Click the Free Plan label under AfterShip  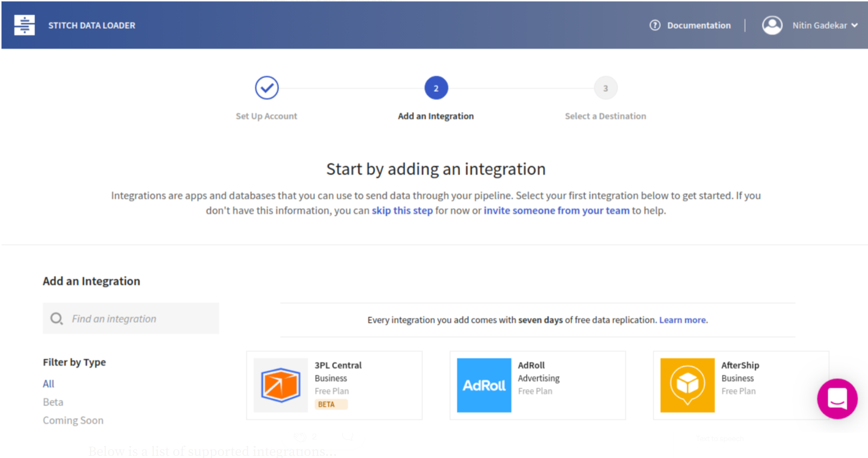click(738, 391)
